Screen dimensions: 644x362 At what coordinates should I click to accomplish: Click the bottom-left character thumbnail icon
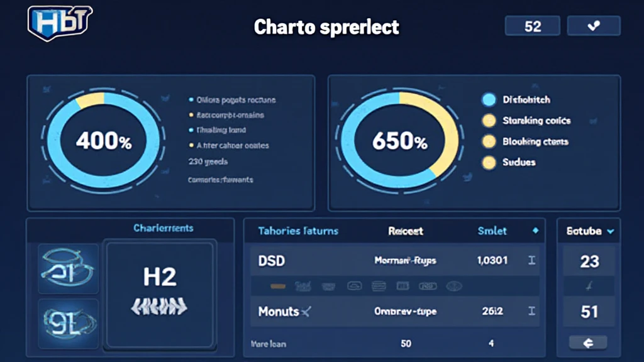point(68,323)
